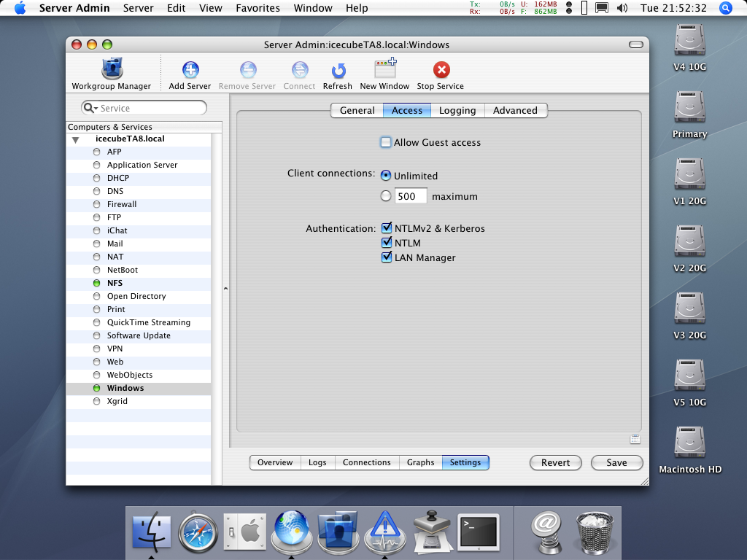This screenshot has height=560, width=747.
Task: Toggle the toolbar with the pill button
Action: click(x=636, y=44)
